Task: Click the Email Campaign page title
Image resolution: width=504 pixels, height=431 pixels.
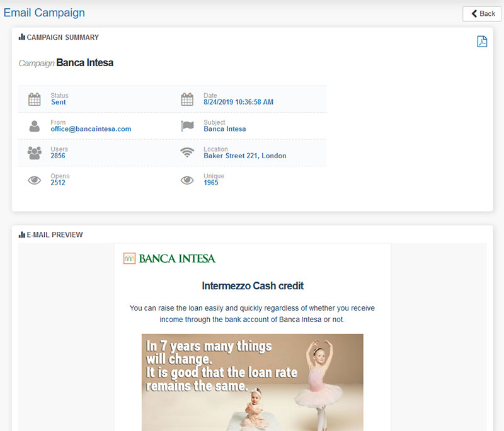Action: (44, 13)
